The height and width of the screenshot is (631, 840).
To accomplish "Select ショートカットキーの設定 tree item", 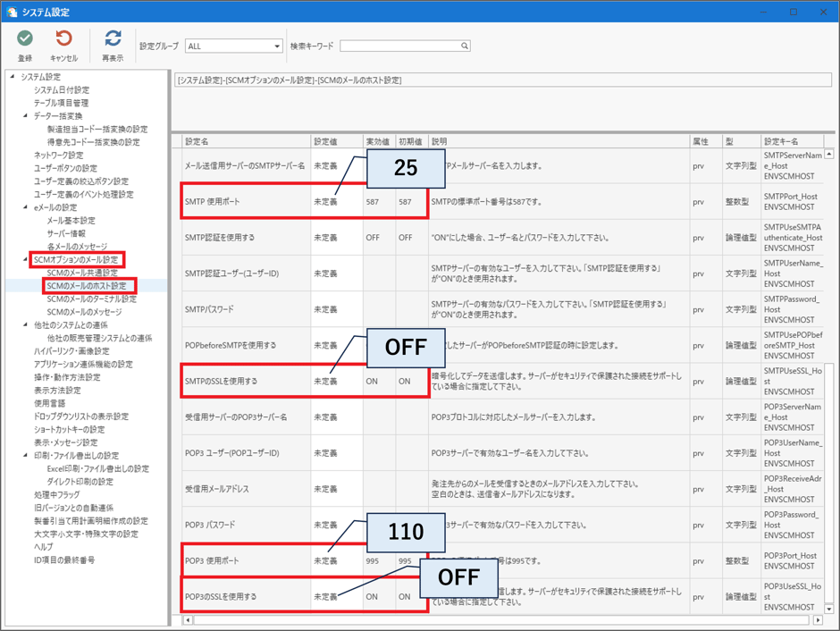I will [70, 430].
